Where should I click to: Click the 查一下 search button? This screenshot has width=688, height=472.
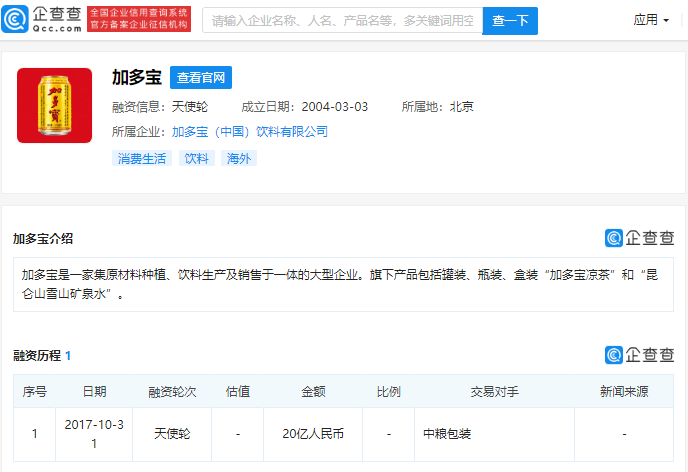[x=510, y=21]
